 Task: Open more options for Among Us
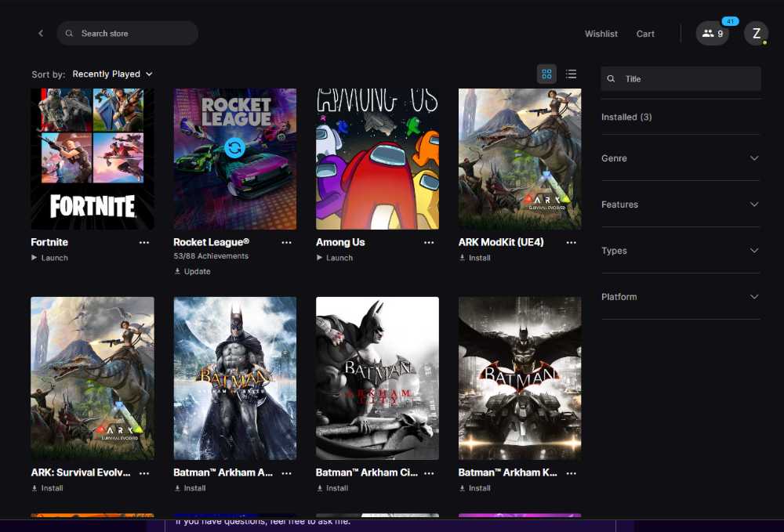429,242
